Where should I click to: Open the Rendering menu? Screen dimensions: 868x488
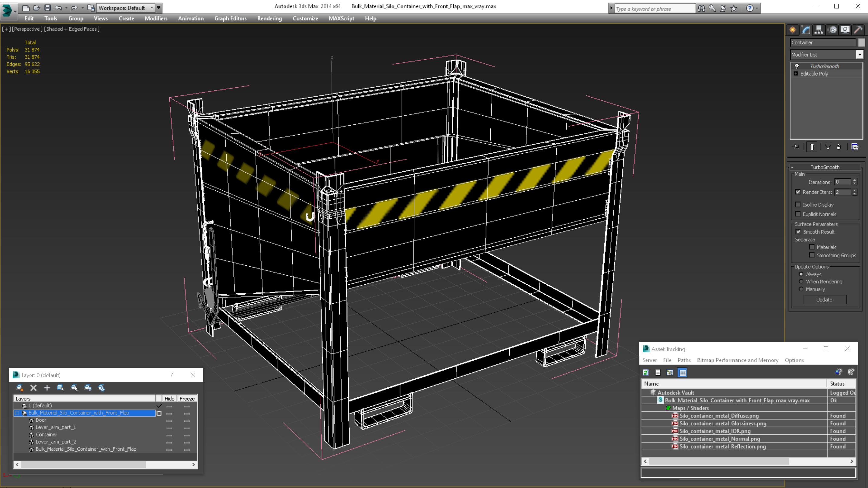coord(269,18)
